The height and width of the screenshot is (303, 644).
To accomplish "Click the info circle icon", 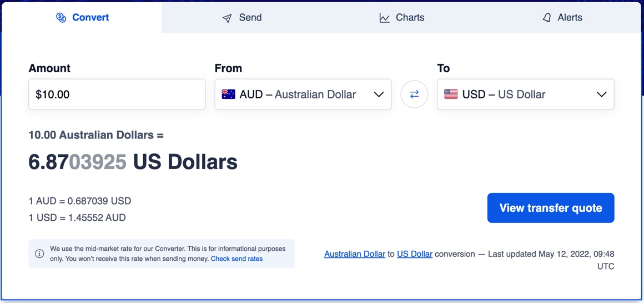I will (x=39, y=254).
